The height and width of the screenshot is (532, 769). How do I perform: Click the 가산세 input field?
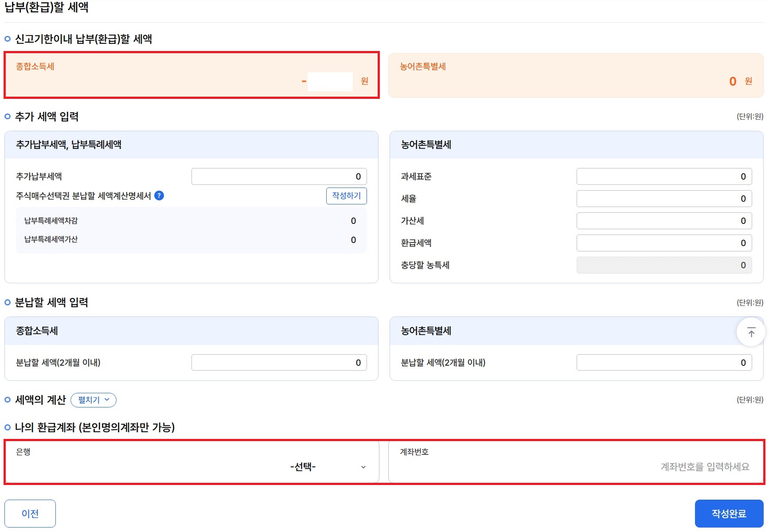point(664,221)
